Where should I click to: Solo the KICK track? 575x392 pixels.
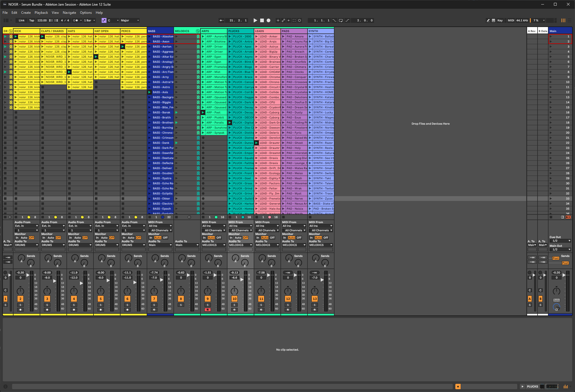pos(20,304)
